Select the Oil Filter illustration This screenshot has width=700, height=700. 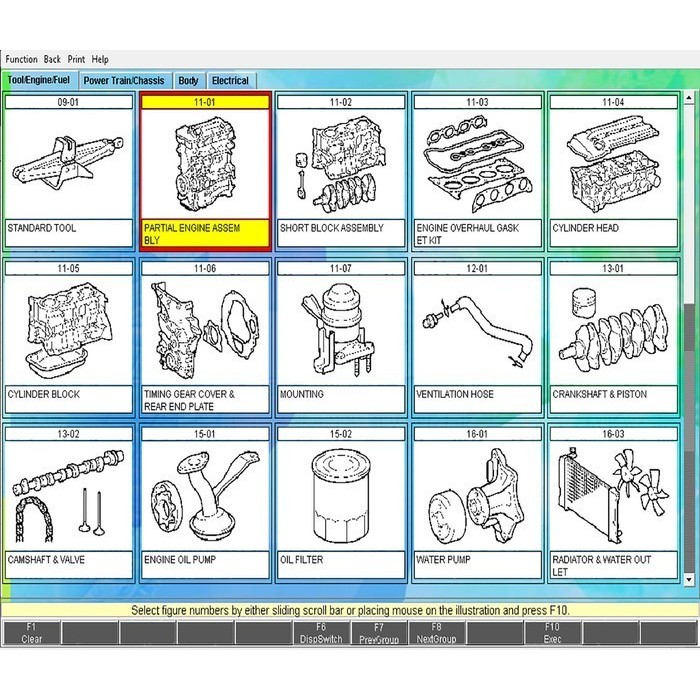341,496
